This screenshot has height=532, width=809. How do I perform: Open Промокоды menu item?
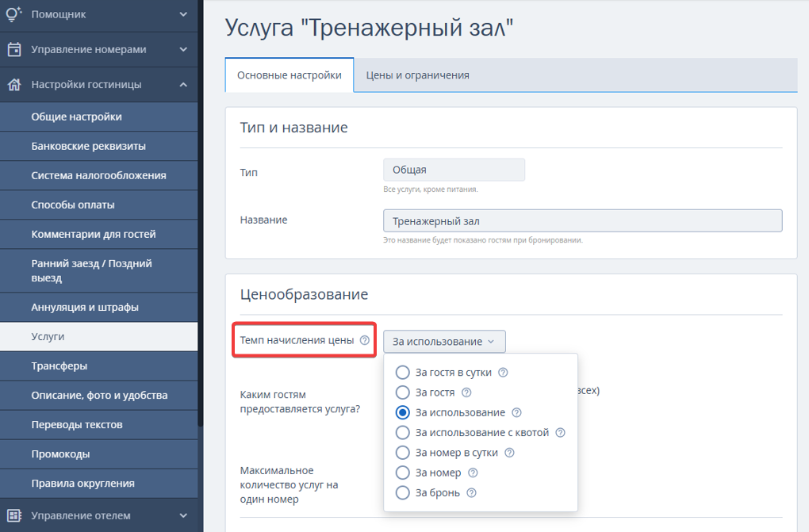click(x=98, y=454)
